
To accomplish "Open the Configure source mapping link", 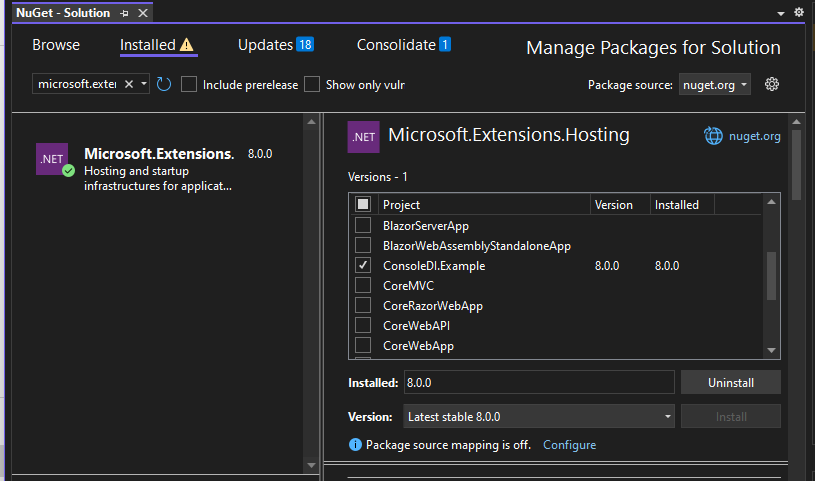I will click(x=569, y=445).
